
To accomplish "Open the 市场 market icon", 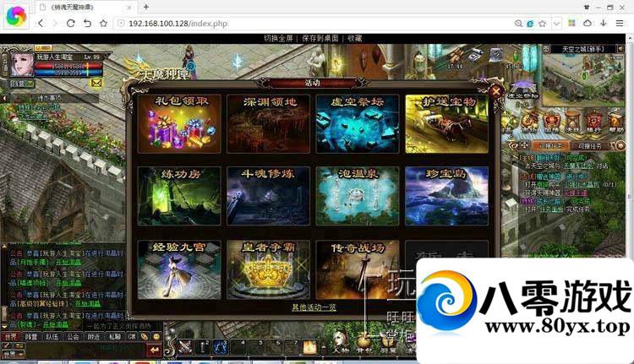I will pos(530,122).
